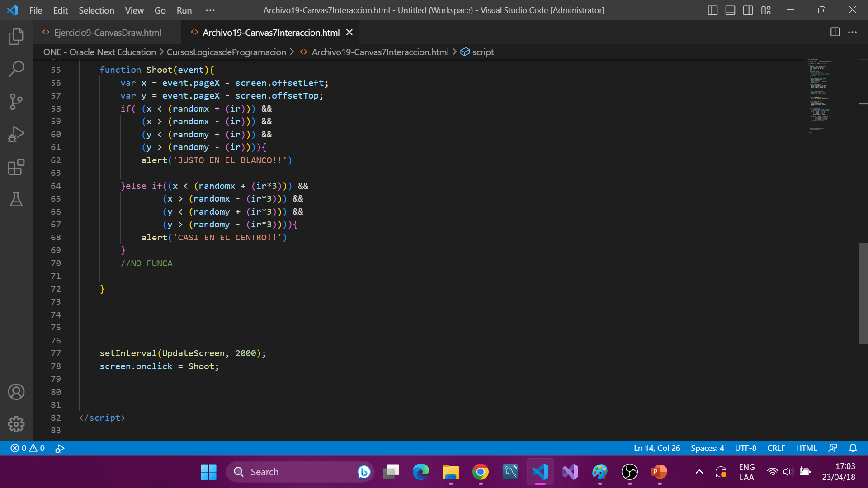Click Ln 14, Col 26 indicator
The image size is (868, 488).
(x=657, y=448)
